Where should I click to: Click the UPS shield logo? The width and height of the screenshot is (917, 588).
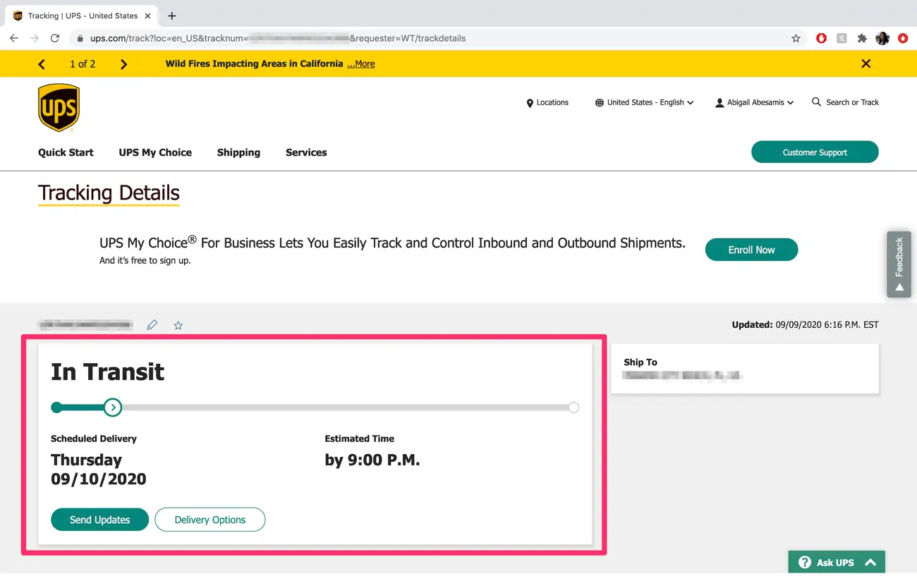pyautogui.click(x=59, y=108)
